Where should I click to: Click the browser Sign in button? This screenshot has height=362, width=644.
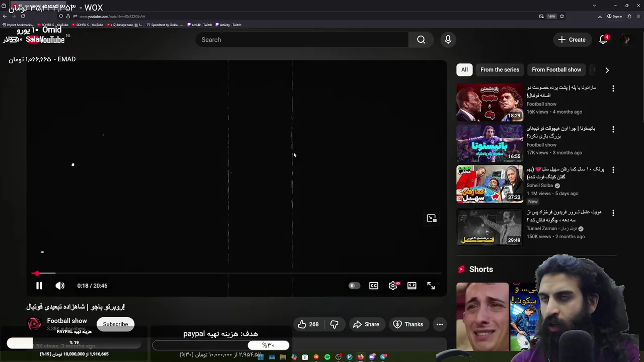point(615,16)
